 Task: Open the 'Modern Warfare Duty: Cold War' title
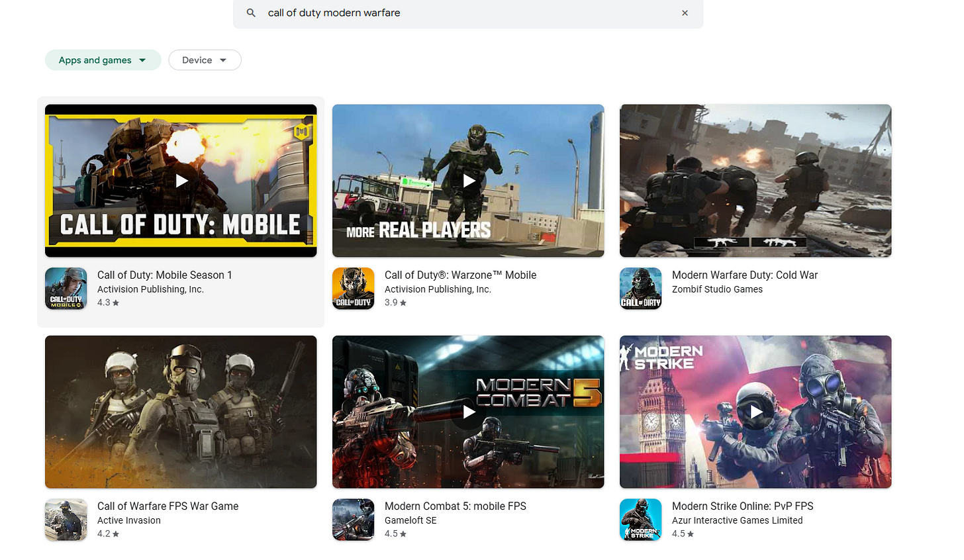click(x=745, y=275)
